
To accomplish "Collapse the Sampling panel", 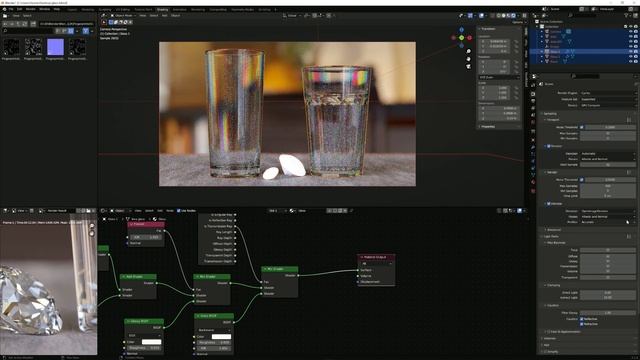I will point(550,113).
